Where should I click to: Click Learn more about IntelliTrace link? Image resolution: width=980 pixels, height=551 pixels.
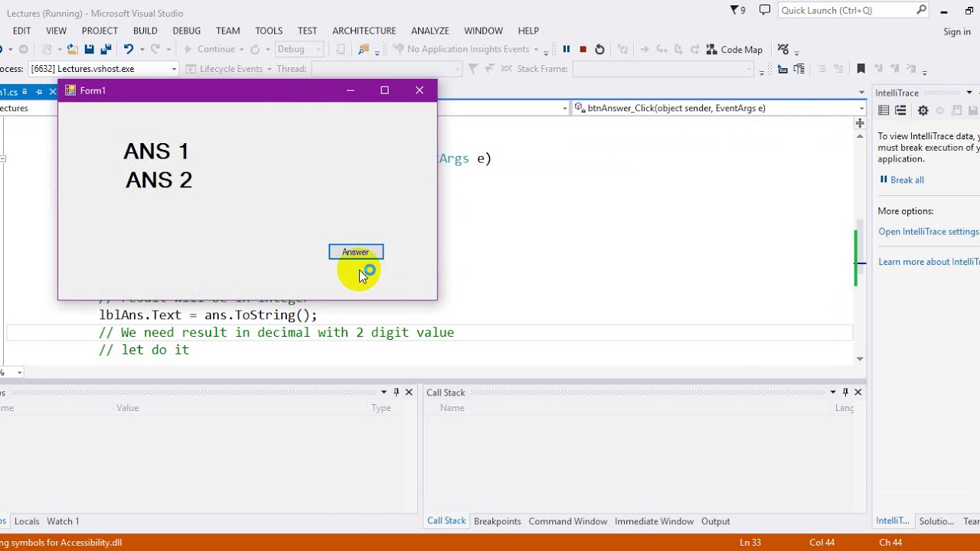pyautogui.click(x=929, y=262)
